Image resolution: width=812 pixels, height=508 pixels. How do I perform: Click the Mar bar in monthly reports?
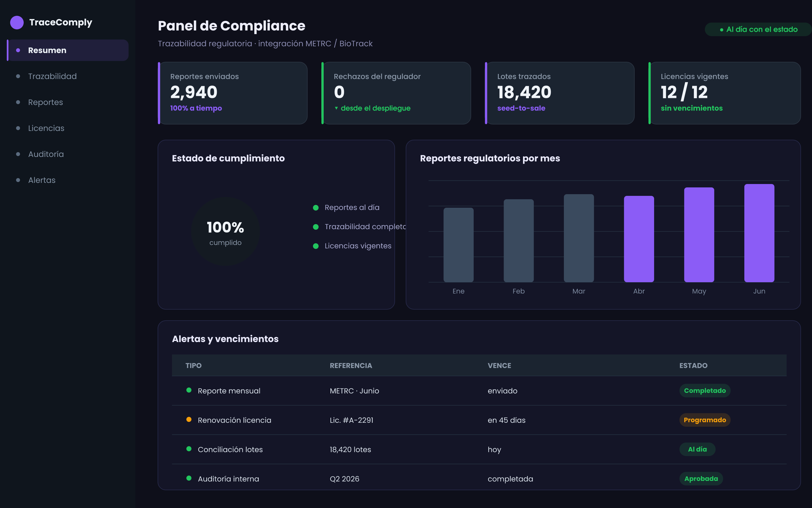(x=579, y=238)
